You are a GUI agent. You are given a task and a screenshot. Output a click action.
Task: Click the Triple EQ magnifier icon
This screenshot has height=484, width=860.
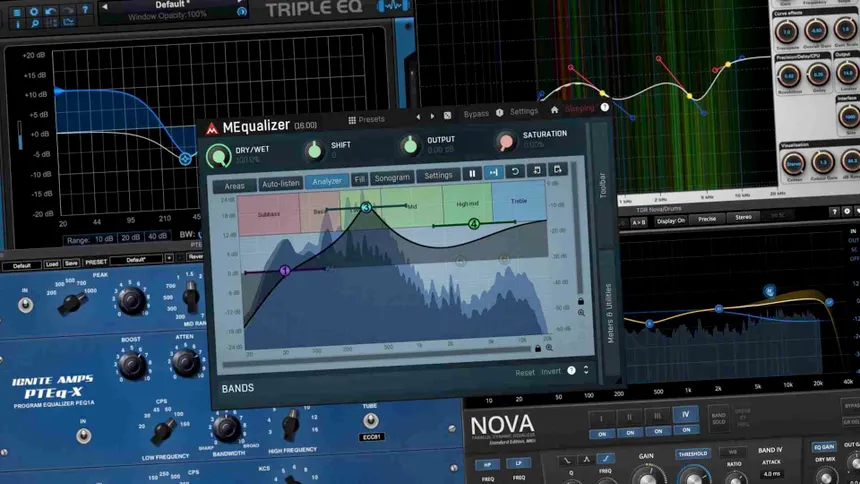[35, 24]
